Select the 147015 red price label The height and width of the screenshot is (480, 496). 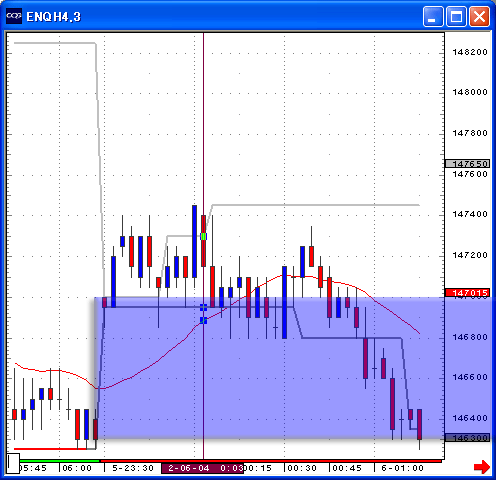[x=467, y=293]
